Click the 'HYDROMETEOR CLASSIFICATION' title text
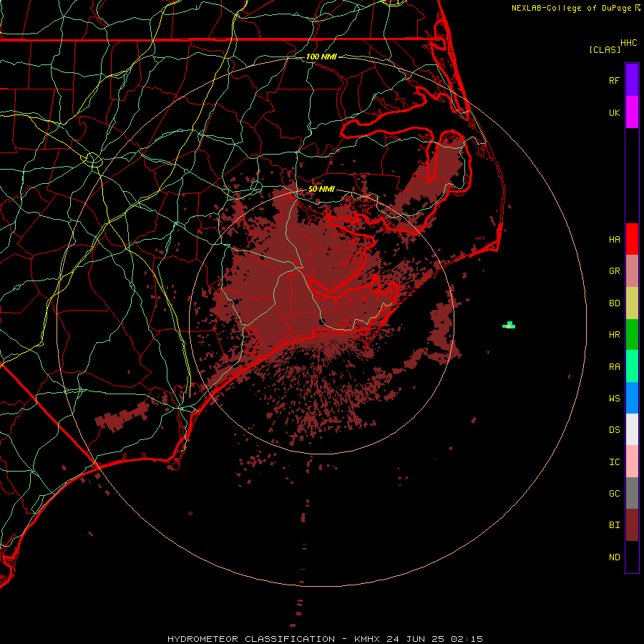The image size is (644, 644). tap(251, 639)
